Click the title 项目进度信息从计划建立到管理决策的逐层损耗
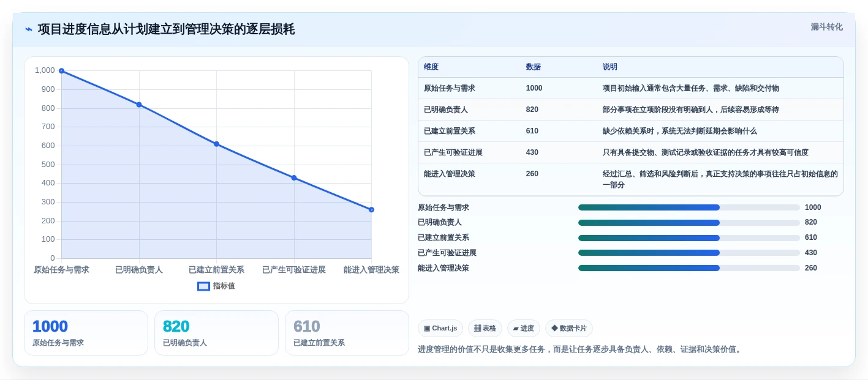 (166, 29)
